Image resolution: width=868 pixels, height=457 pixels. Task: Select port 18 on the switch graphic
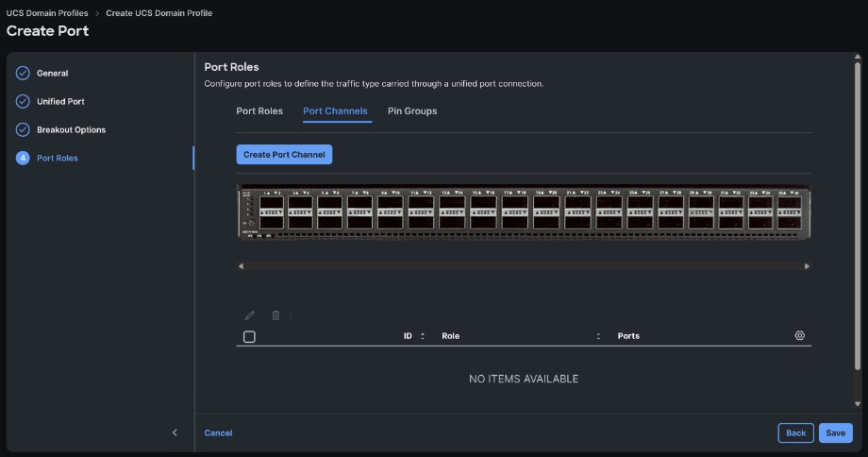(x=514, y=223)
